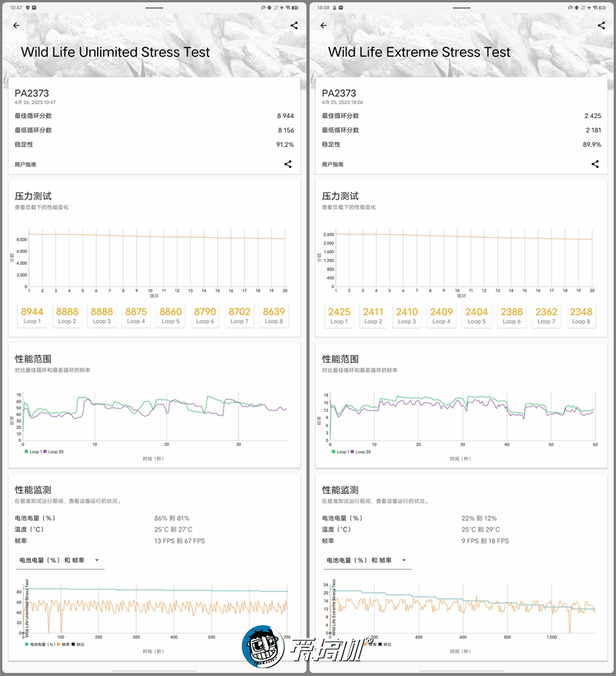Screen dimensions: 616x676
Task: Select Loop 6 score 2388
Action: [512, 315]
